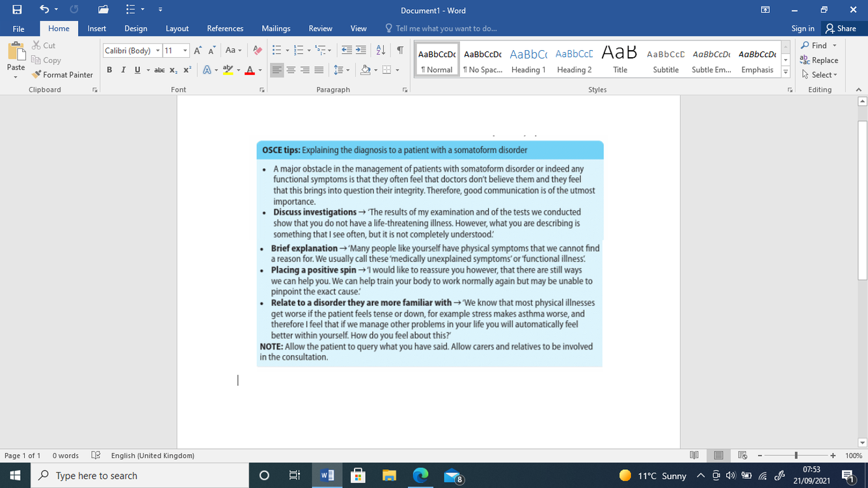Open the Select dropdown in Editing
Viewport: 868px width, 488px height.
[x=819, y=75]
